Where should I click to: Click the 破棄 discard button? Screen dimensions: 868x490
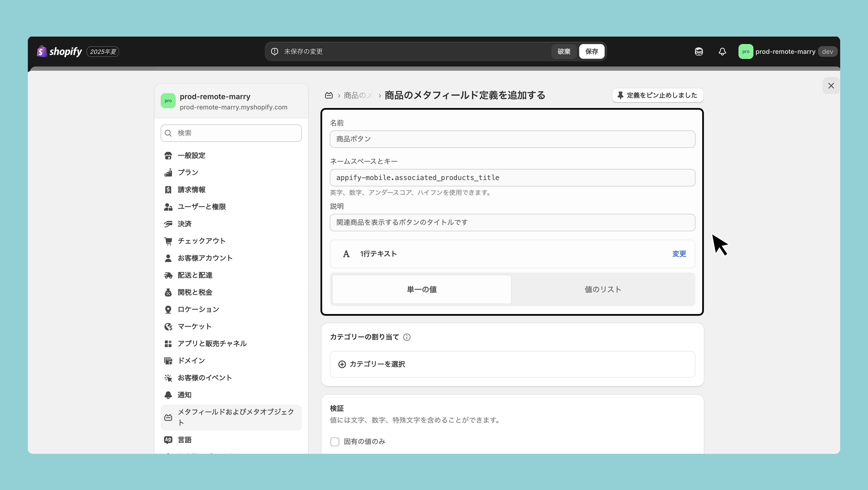563,52
